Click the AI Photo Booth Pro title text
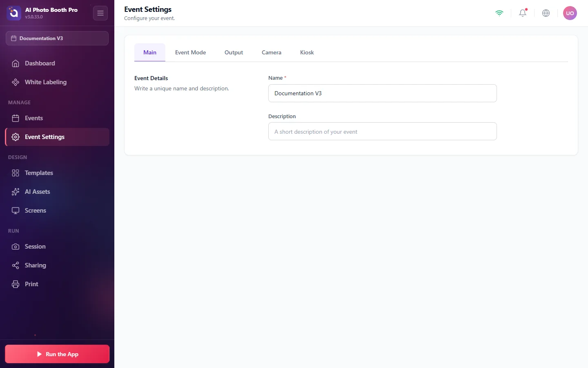Screen dimensions: 588x368 click(51, 10)
